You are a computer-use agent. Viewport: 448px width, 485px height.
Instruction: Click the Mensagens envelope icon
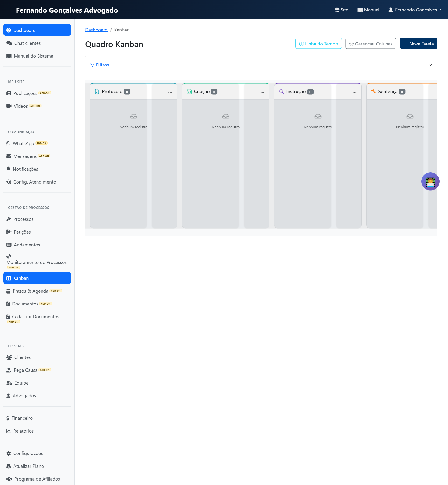coord(9,156)
